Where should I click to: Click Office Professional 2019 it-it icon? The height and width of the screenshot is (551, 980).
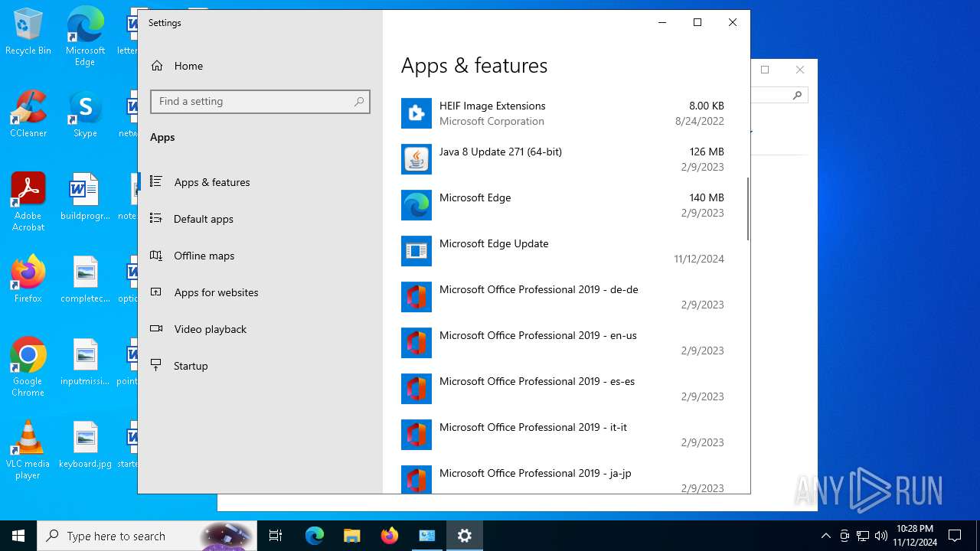click(x=416, y=435)
